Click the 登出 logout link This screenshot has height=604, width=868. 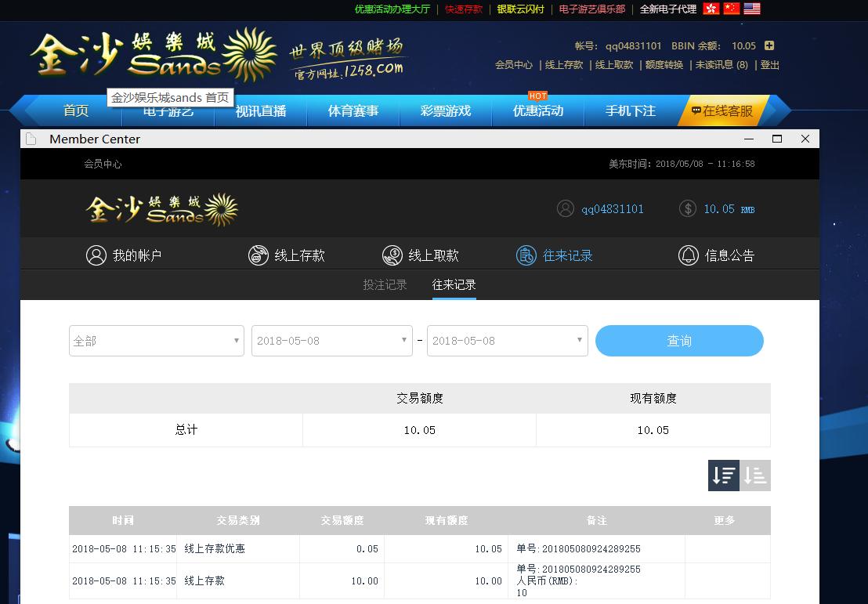coord(769,65)
